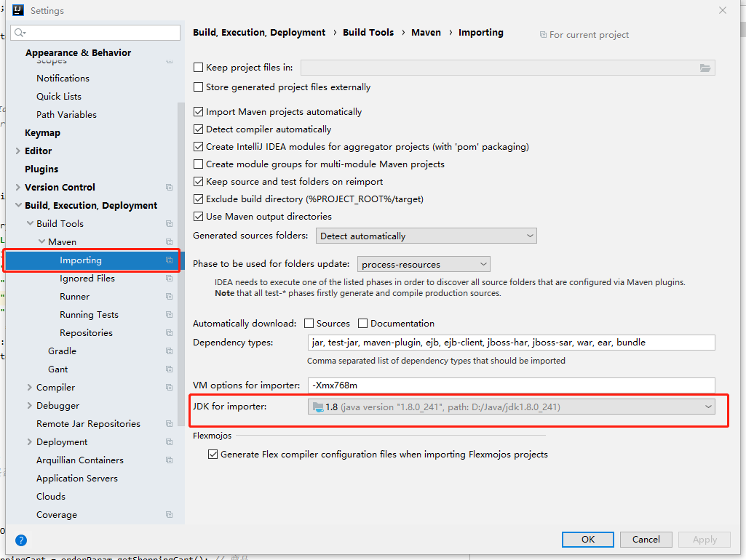Click the VM options for importer field
The height and width of the screenshot is (560, 746).
512,385
